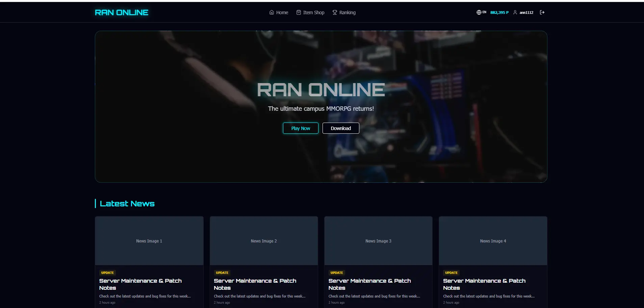This screenshot has width=644, height=308.
Task: Click the RAN ONLINE logo in header
Action: click(x=122, y=12)
